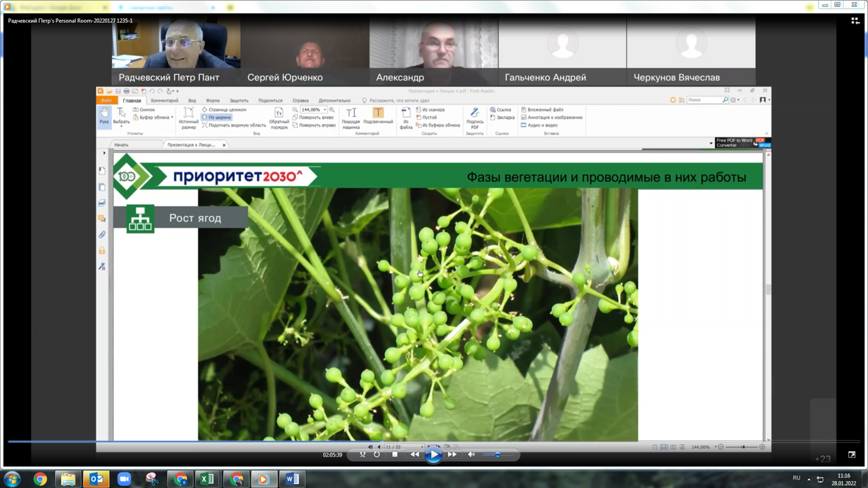Mute the player volume
The width and height of the screenshot is (868, 488).
(x=471, y=455)
